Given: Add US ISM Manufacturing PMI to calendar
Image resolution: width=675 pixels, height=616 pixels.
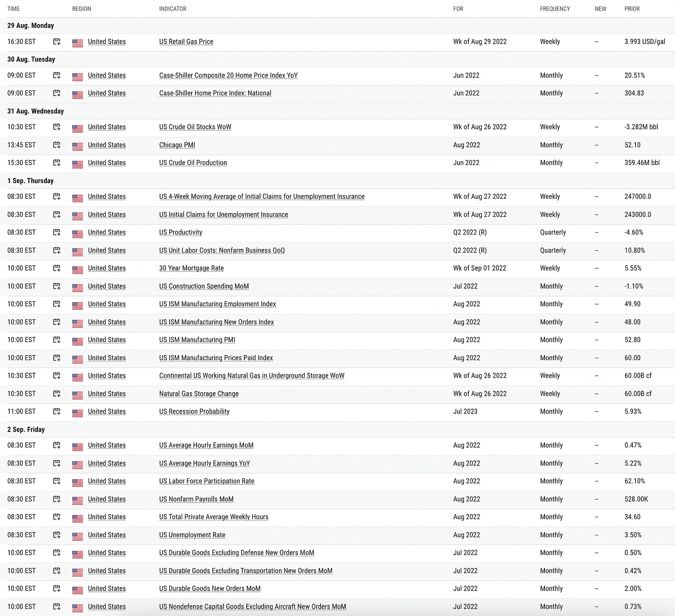Looking at the screenshot, I should pos(57,340).
